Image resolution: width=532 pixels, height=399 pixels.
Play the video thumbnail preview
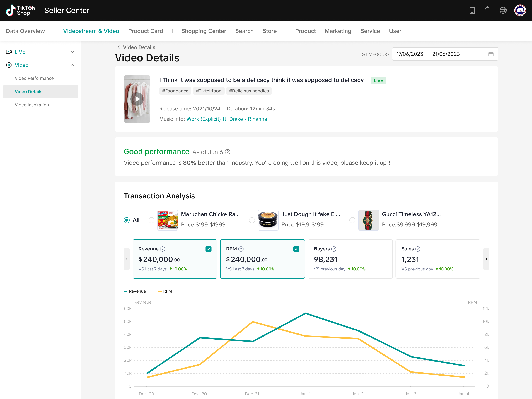point(137,99)
